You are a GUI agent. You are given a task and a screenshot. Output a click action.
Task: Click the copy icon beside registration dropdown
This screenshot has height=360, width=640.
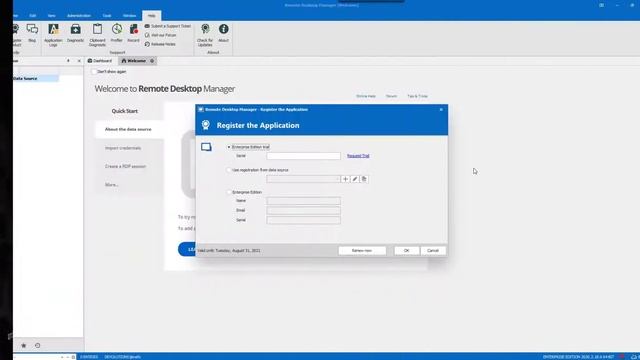pyautogui.click(x=364, y=179)
